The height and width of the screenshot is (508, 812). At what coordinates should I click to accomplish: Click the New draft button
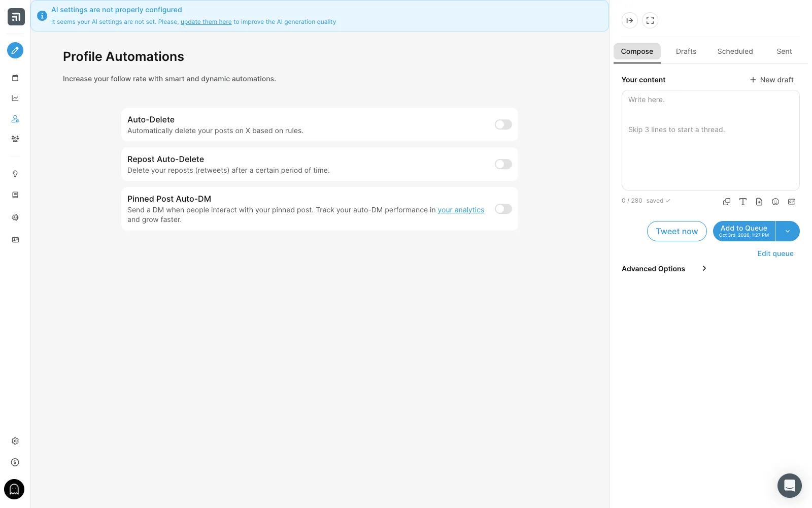tap(772, 80)
